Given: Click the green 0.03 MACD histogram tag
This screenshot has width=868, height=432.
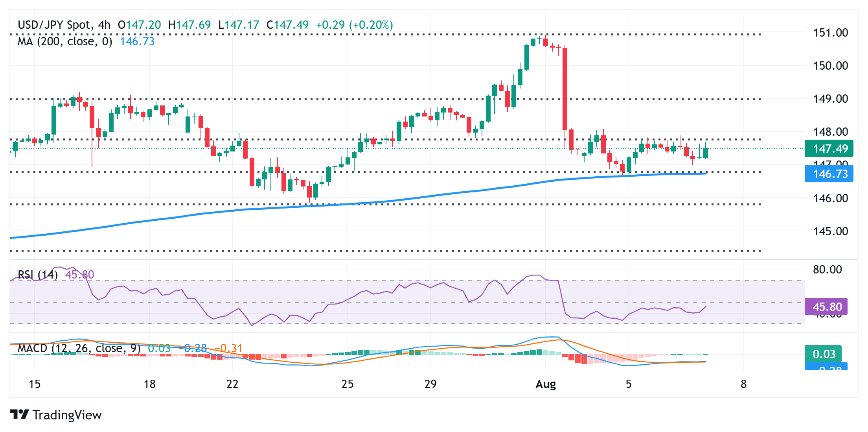Looking at the screenshot, I should (823, 354).
